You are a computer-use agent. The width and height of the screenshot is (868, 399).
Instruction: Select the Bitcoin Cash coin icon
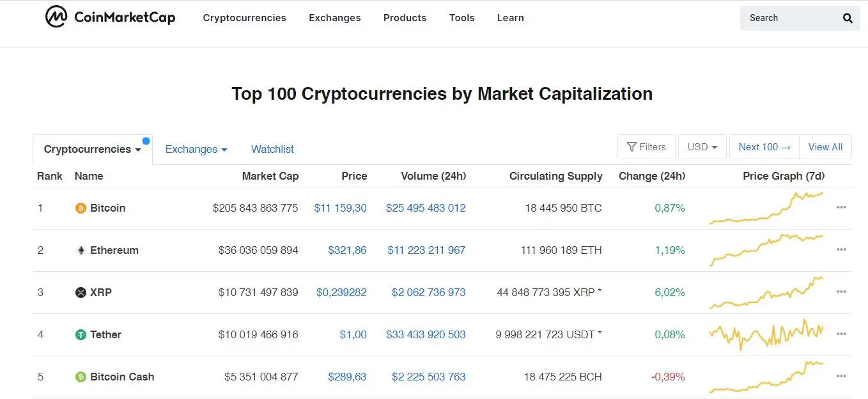80,377
